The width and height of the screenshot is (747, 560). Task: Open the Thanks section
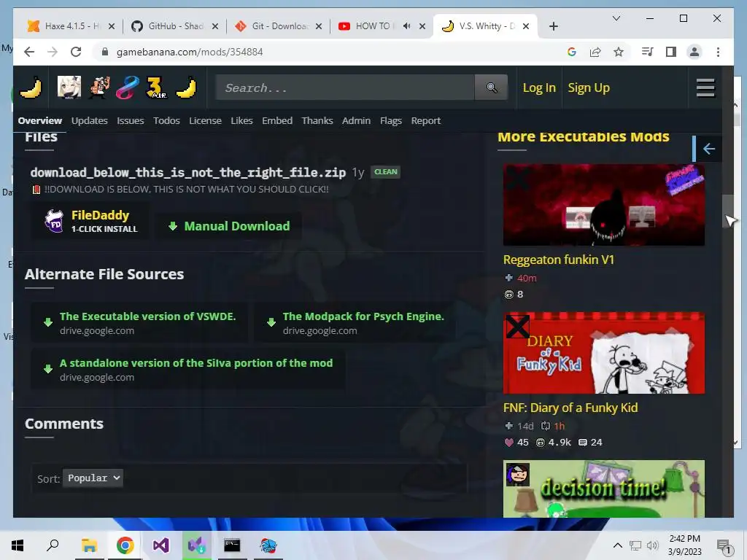pyautogui.click(x=317, y=120)
